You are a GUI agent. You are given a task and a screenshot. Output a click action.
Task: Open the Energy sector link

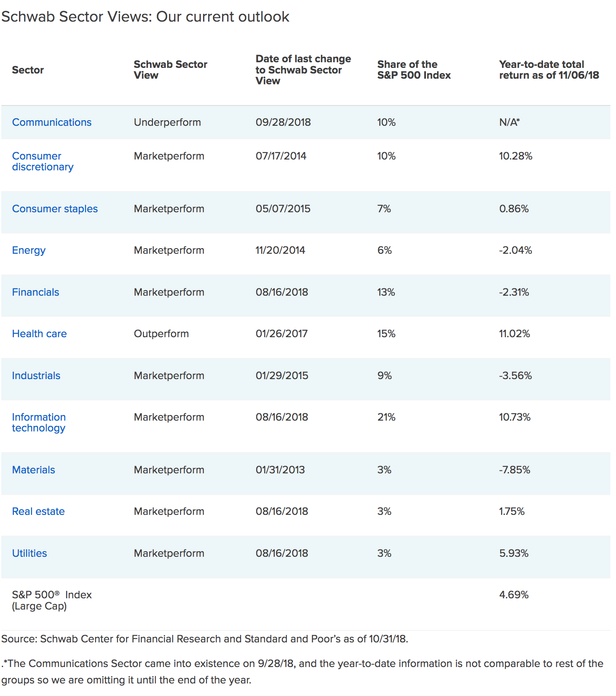point(29,250)
